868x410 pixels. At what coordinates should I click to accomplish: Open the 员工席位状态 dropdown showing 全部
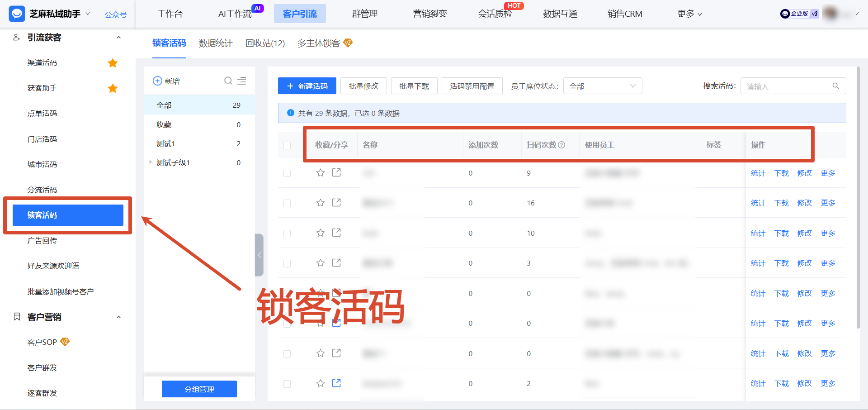603,86
